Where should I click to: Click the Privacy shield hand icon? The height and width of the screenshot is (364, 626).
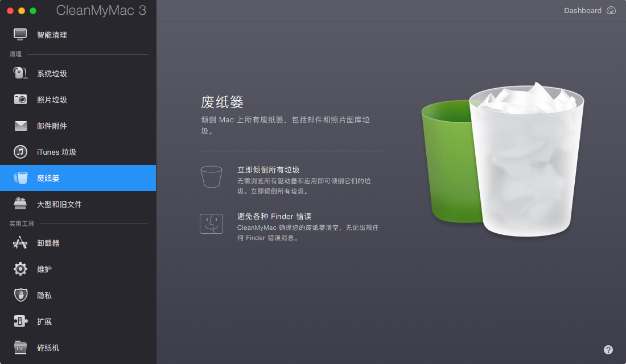point(20,295)
